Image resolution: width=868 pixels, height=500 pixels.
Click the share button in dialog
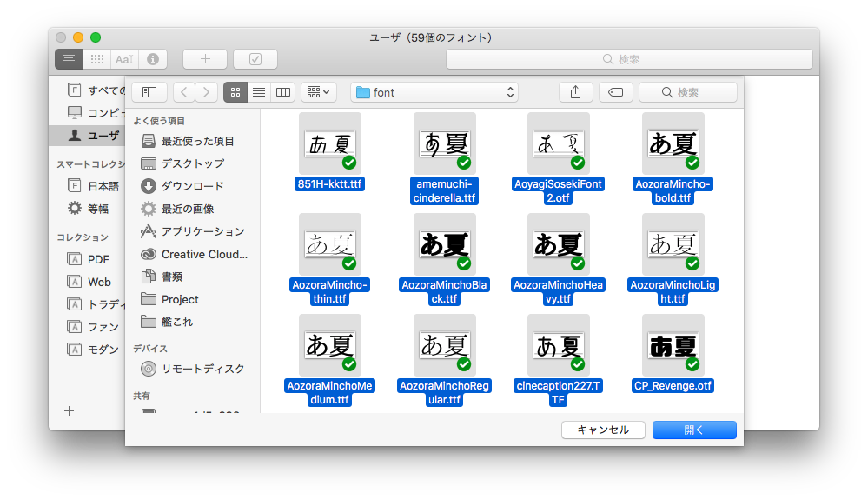[x=576, y=92]
